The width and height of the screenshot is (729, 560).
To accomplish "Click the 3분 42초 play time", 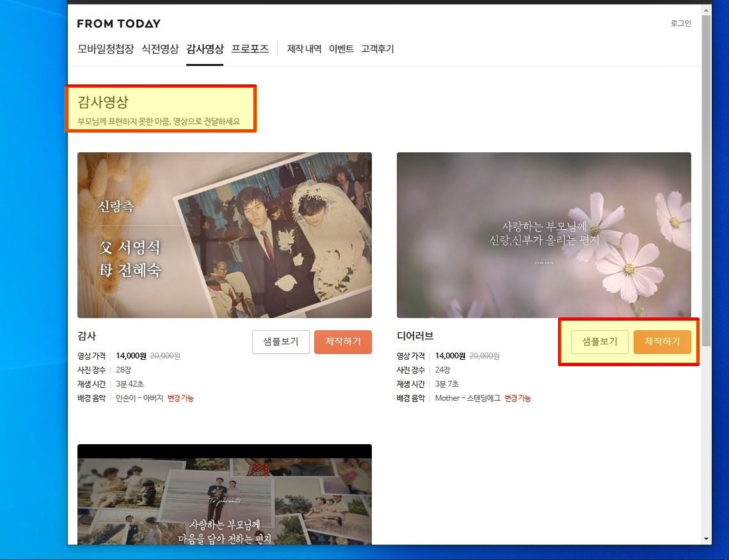I will pos(130,384).
